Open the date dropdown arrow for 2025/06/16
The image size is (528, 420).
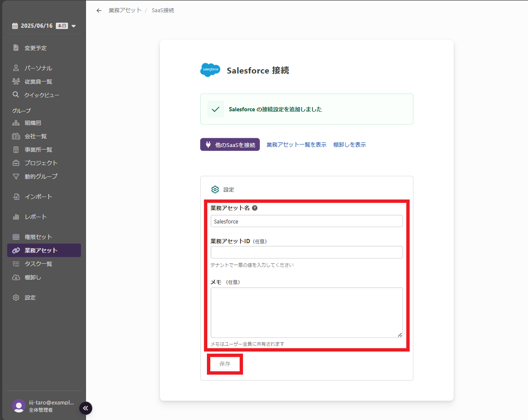tap(74, 26)
